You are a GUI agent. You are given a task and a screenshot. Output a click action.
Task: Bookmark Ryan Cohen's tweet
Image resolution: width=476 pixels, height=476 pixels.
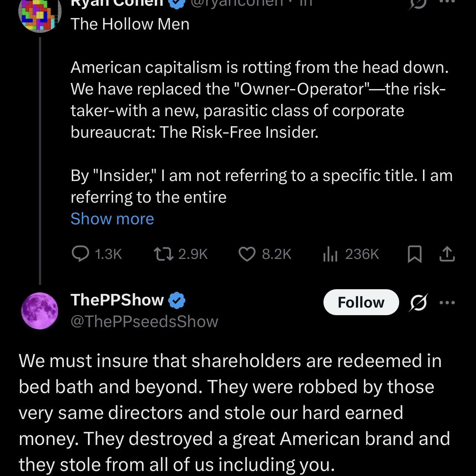click(x=414, y=254)
